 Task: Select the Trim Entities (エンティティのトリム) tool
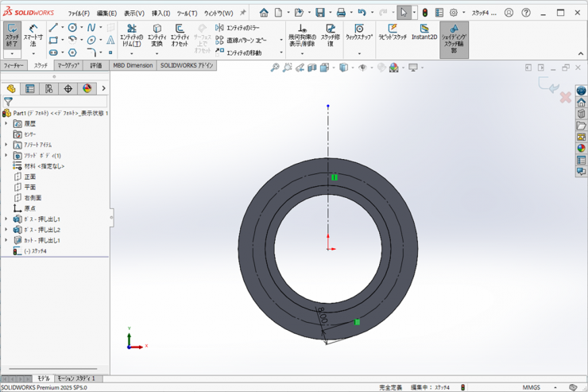coord(131,35)
